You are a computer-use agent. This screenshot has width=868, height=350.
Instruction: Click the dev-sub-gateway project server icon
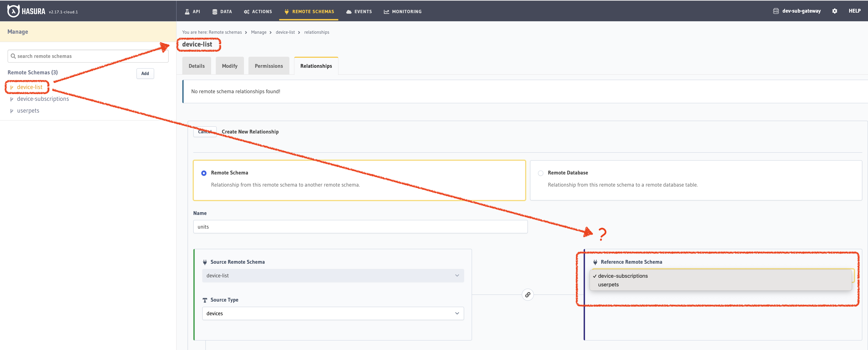point(776,11)
